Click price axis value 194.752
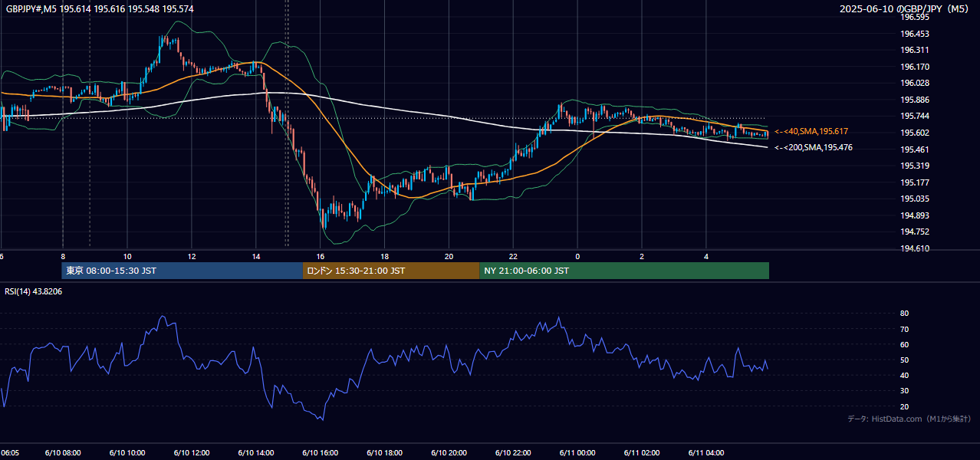Screen dimensions: 980x460 point(915,232)
